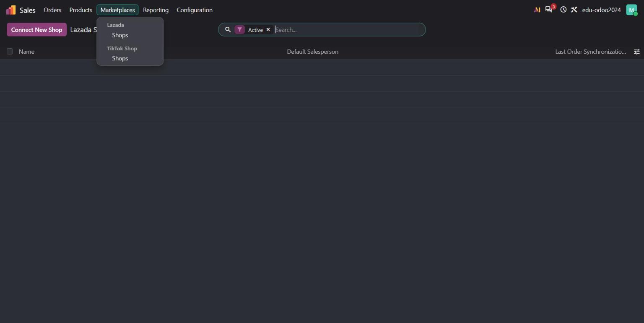Select Shops under Lazada
The width and height of the screenshot is (644, 323).
tap(120, 35)
